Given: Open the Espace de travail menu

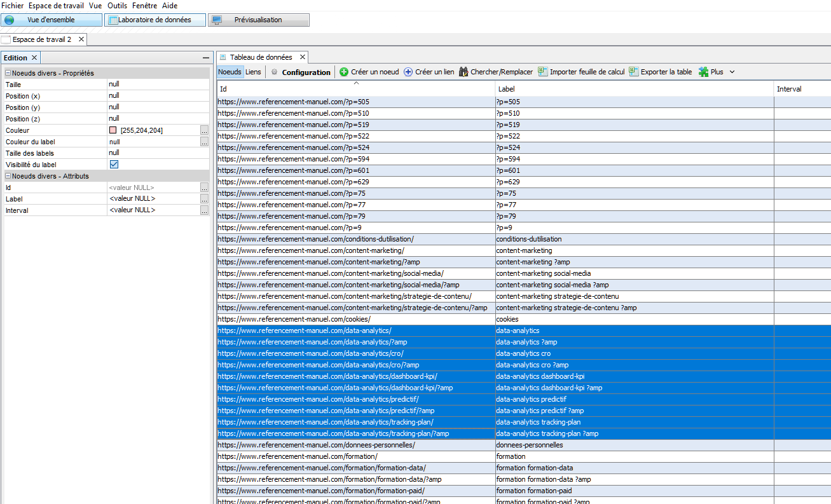Looking at the screenshot, I should [x=56, y=5].
